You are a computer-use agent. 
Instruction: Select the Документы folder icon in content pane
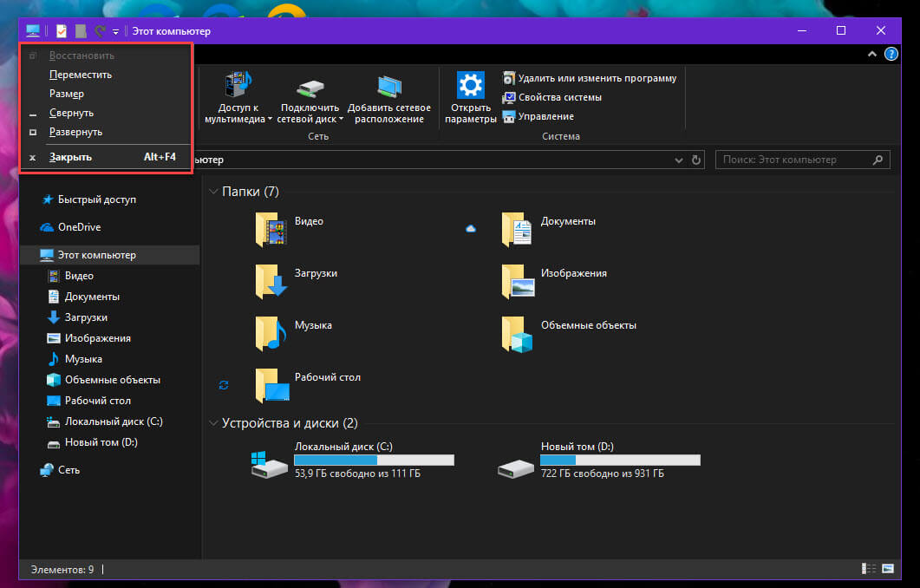tap(517, 229)
